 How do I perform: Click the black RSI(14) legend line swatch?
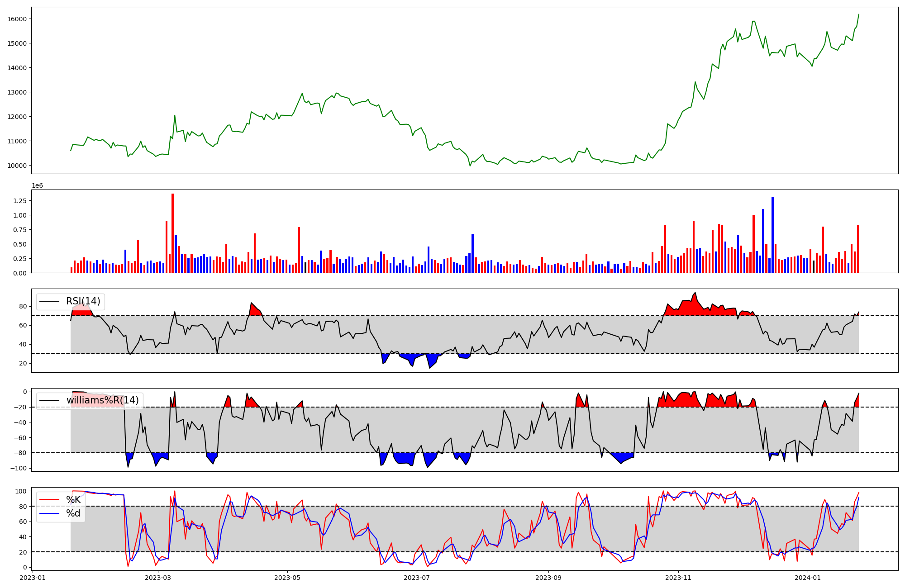click(x=49, y=301)
